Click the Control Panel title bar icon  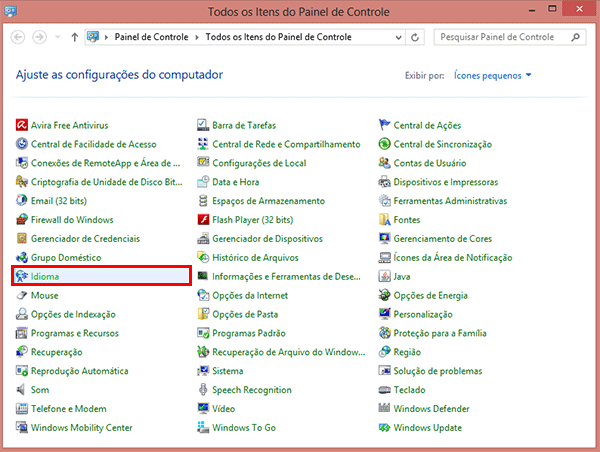10,11
